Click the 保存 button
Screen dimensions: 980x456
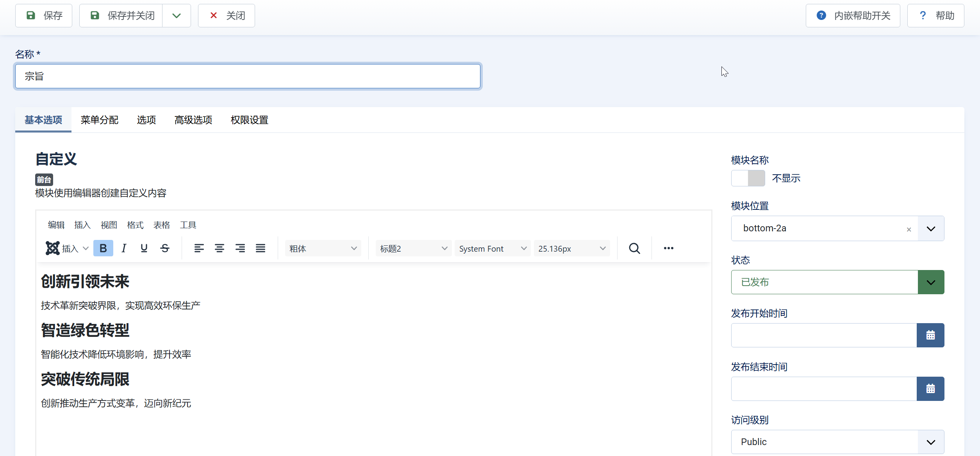point(44,16)
